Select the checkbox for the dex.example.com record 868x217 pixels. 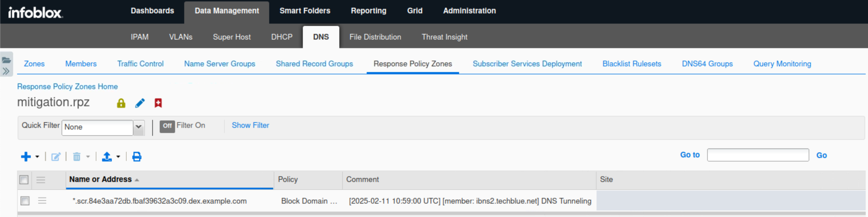(x=25, y=201)
